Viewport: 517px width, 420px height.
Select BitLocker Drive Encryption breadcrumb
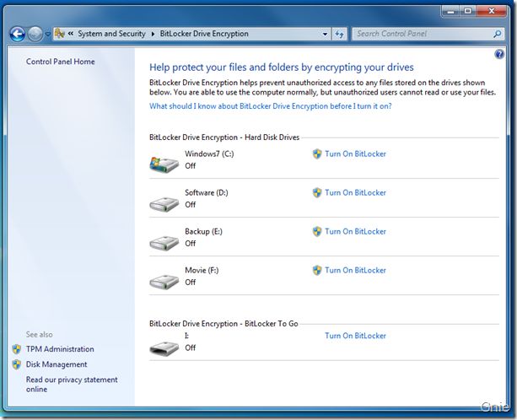point(204,34)
